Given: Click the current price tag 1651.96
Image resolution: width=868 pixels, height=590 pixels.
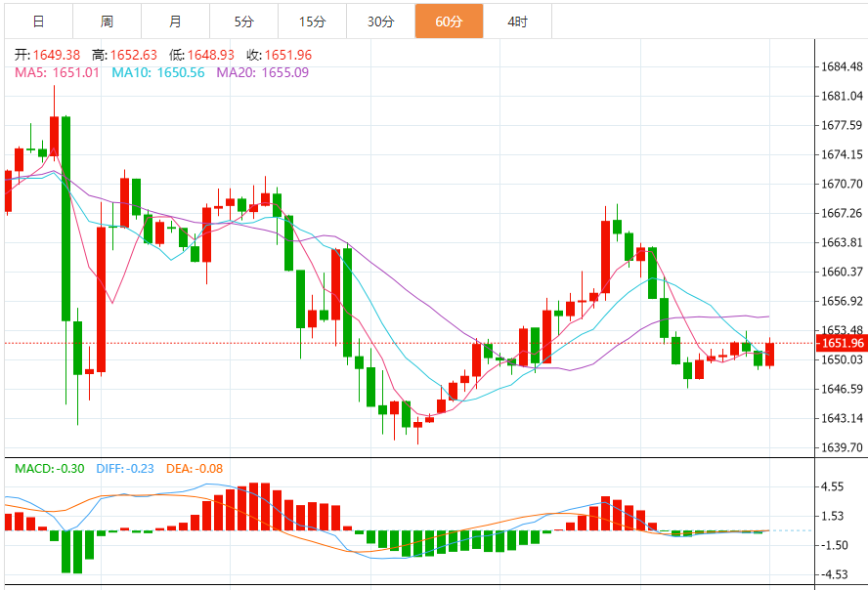Looking at the screenshot, I should pos(841,343).
